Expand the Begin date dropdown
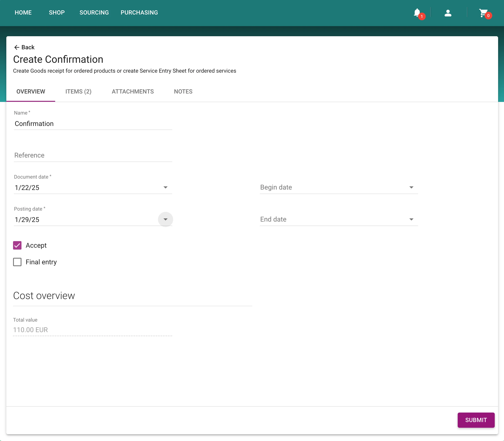The width and height of the screenshot is (504, 441). (411, 187)
